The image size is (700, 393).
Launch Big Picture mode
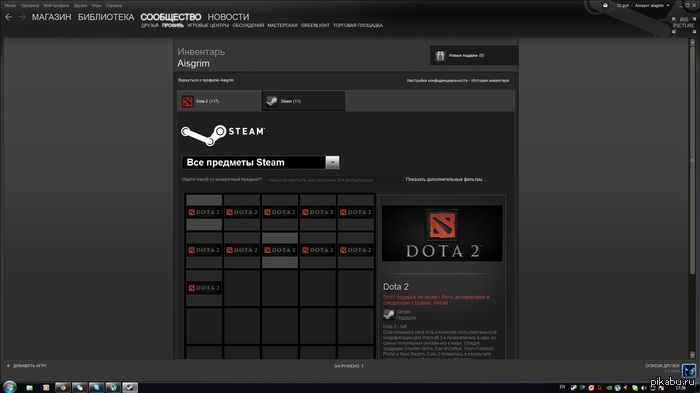[x=684, y=25]
